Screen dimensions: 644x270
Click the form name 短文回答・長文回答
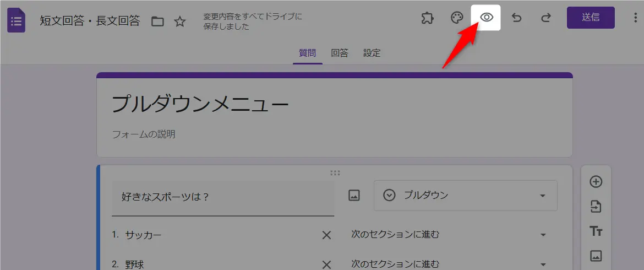[x=90, y=21]
